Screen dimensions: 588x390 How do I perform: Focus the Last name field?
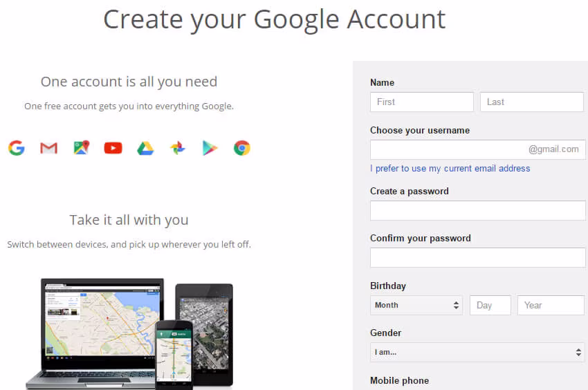tap(532, 102)
